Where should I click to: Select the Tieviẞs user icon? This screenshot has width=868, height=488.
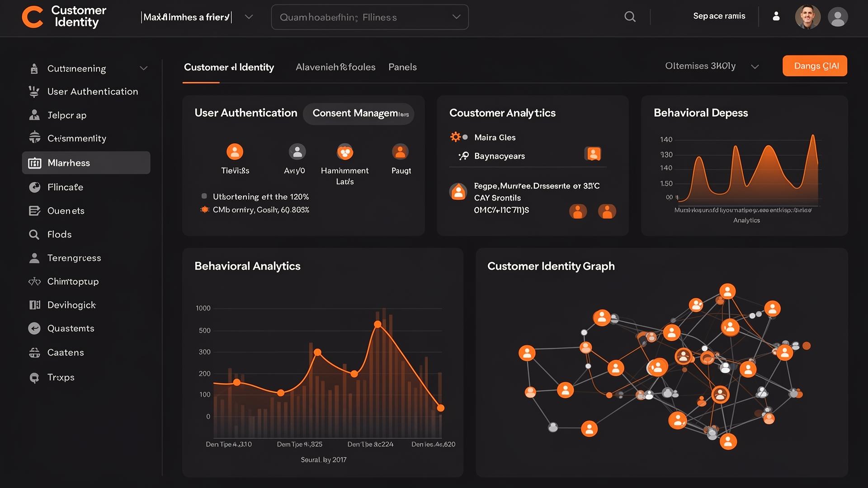tap(235, 152)
